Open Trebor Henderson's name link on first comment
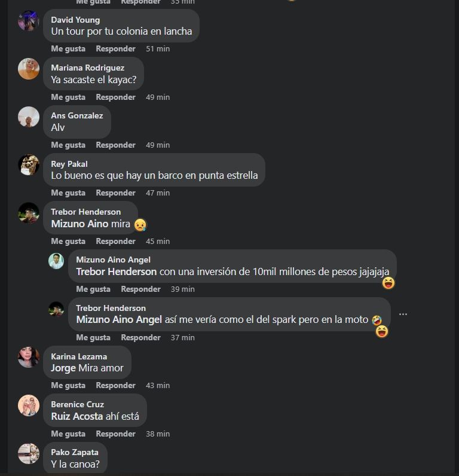The width and height of the screenshot is (459, 476). tap(86, 212)
